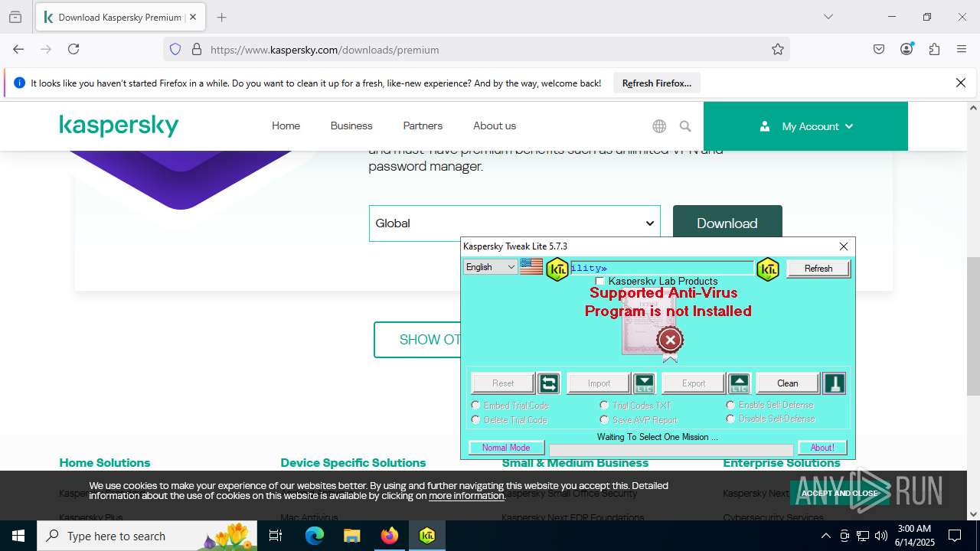Click the left KTL hexagon logo

[x=557, y=268]
